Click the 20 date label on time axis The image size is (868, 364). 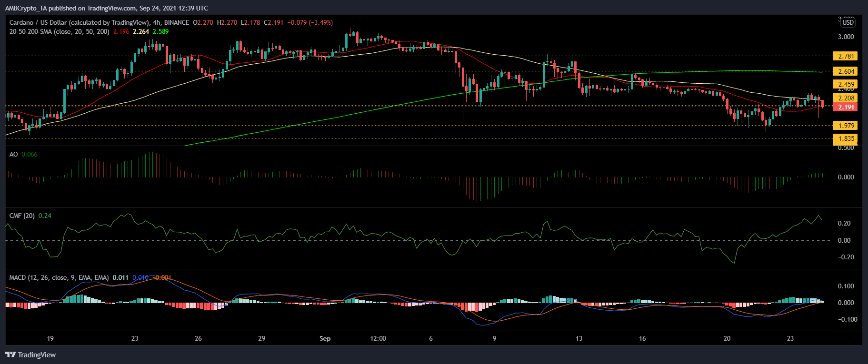[727, 339]
